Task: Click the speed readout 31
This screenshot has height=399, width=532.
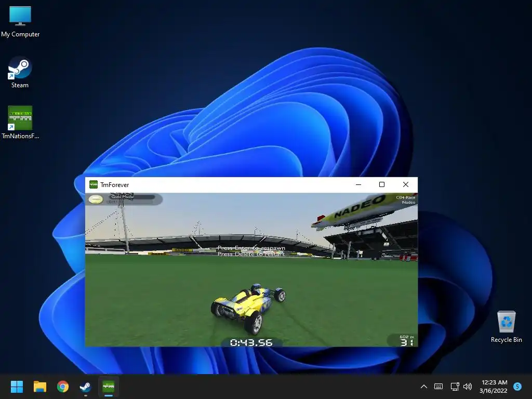Action: pyautogui.click(x=406, y=342)
